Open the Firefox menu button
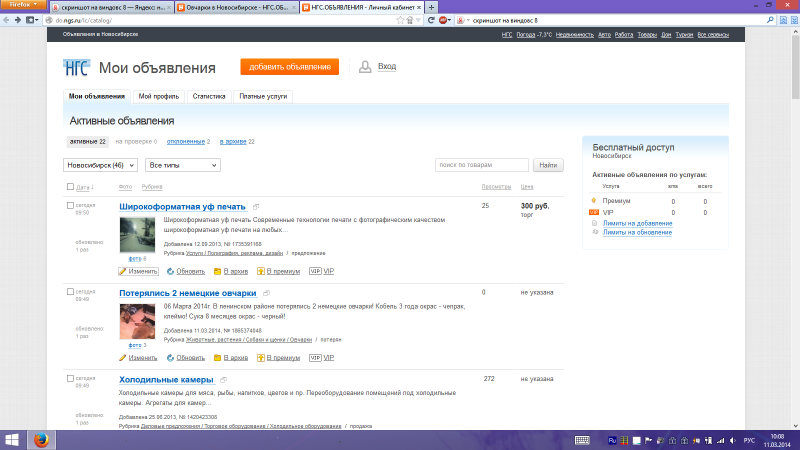Viewport: 800px width, 450px height. coord(24,6)
